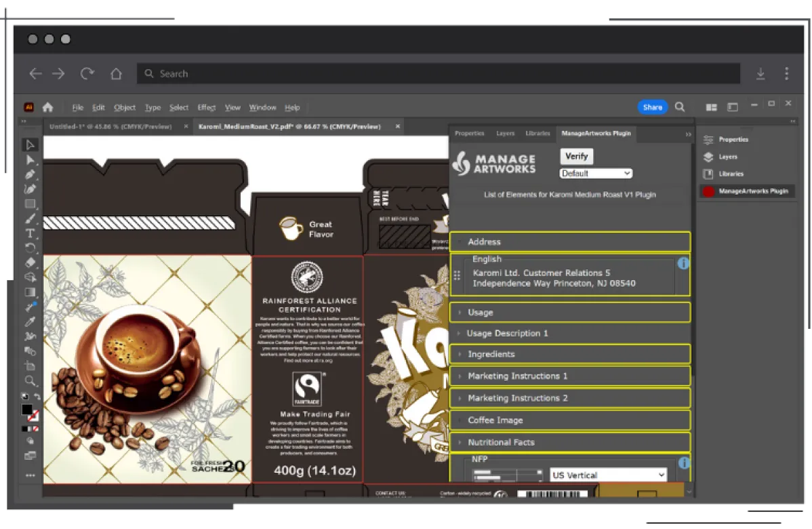Viewport: 812px width, 529px height.
Task: Open the Edit menu
Action: click(x=98, y=107)
